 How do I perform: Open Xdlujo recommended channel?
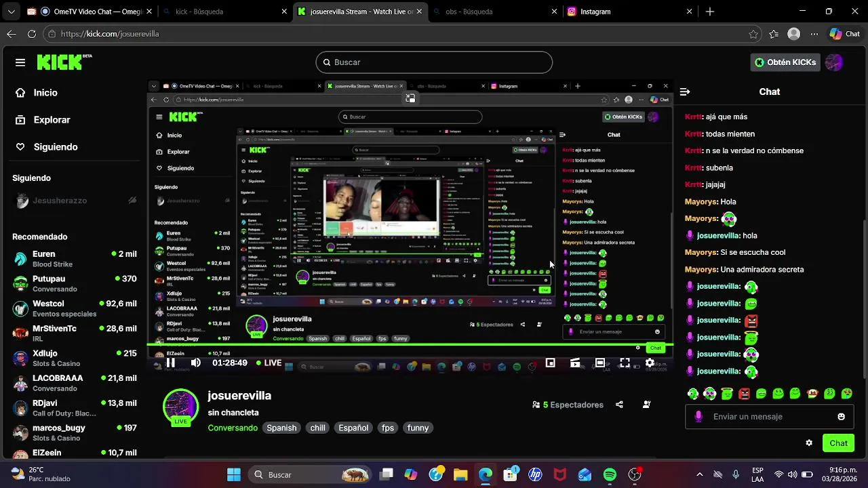(75, 358)
